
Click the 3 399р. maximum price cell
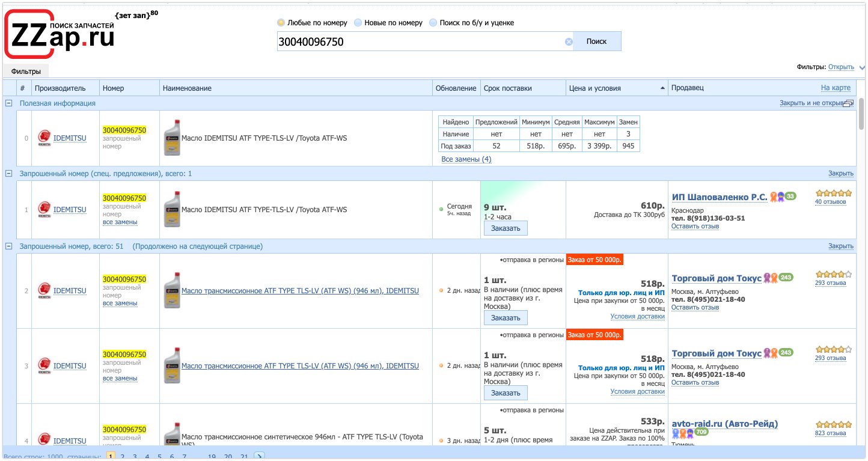599,146
